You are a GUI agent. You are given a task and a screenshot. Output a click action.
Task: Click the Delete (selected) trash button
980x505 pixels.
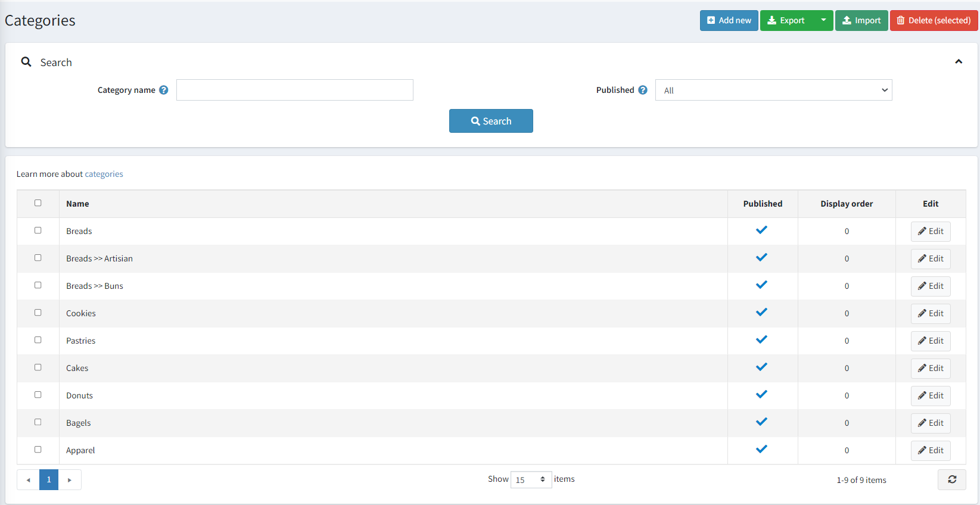coord(934,20)
